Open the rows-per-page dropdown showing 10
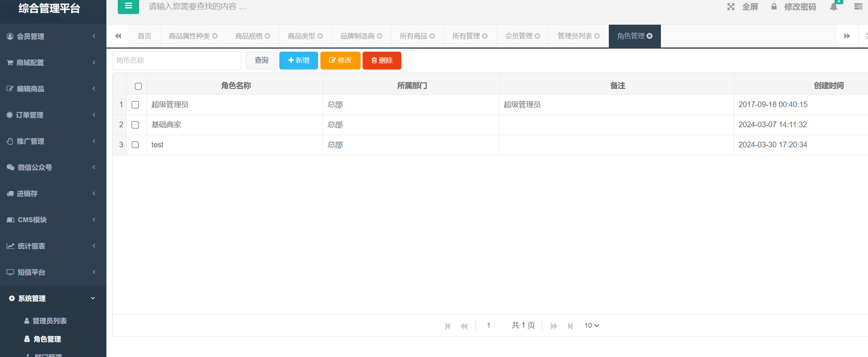This screenshot has width=868, height=357. (592, 325)
